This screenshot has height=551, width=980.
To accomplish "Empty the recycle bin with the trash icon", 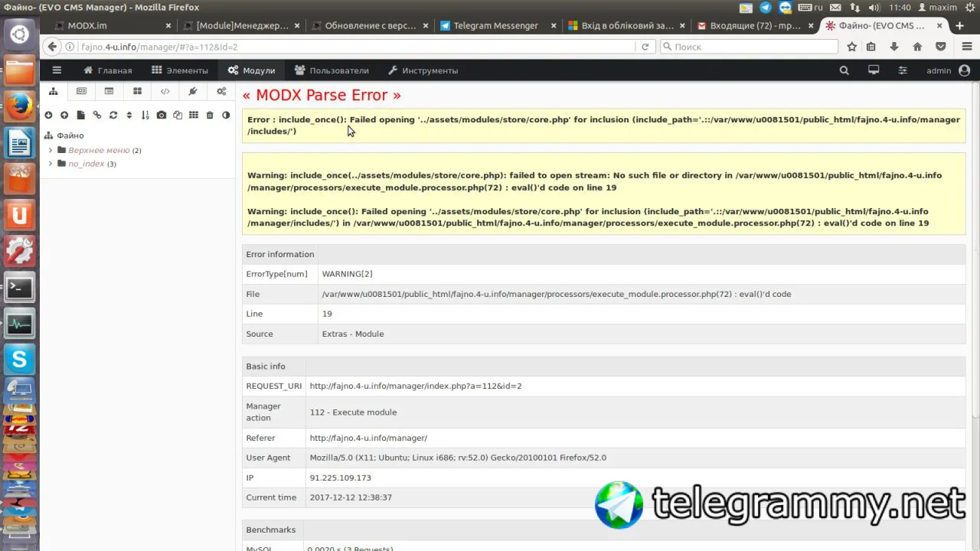I will point(210,116).
